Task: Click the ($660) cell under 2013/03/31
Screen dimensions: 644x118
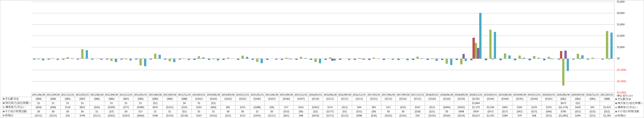Action: click(141, 116)
